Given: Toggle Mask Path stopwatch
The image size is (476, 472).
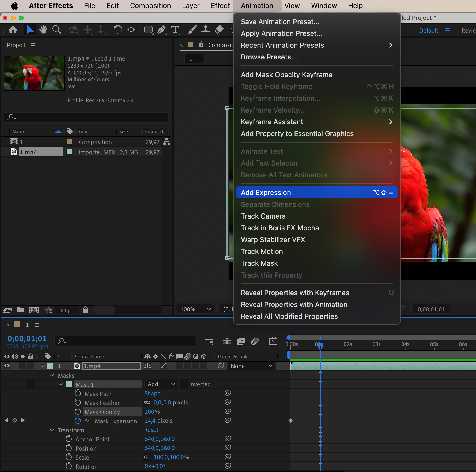Looking at the screenshot, I should click(x=78, y=393).
